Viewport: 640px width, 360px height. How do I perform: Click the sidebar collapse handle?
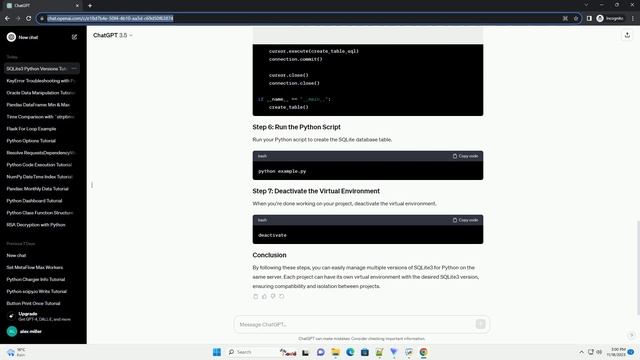click(92, 185)
